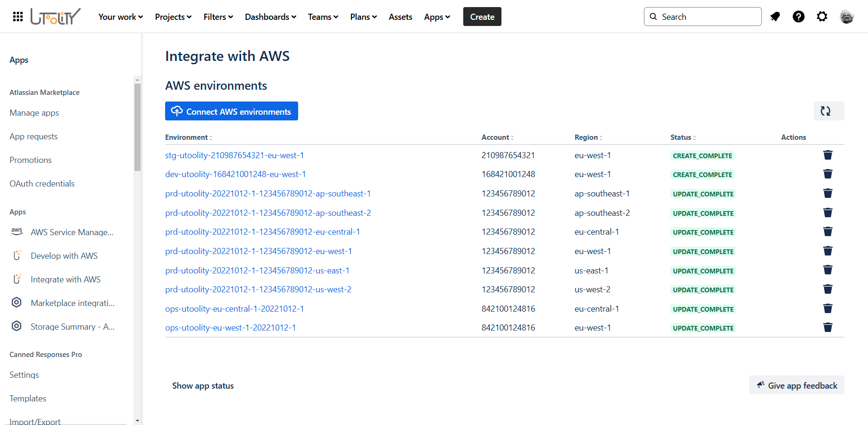This screenshot has height=425, width=868.
Task: Click CREATE_COMPLETE status of stg environment
Action: click(702, 156)
